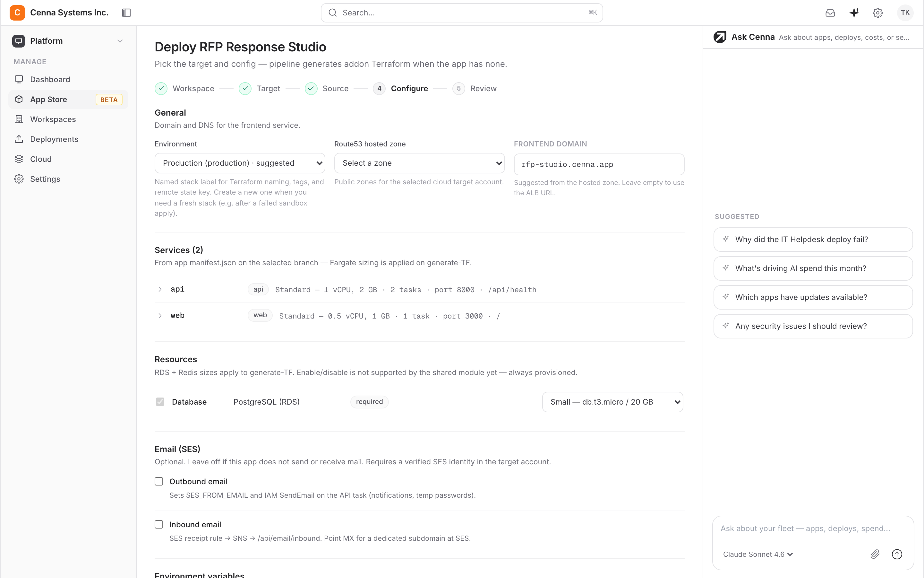
Task: Go to the Workspace wizard step
Action: [184, 88]
